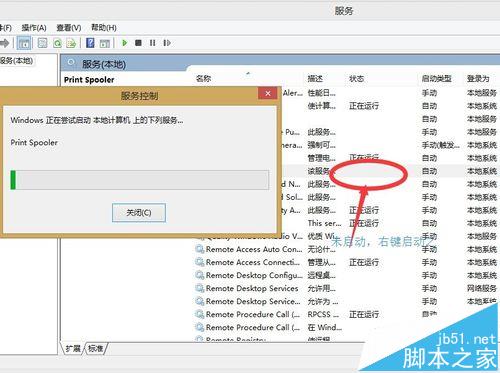
Task: Click the Remote Desktop Configu... gear icon
Action: tap(200, 275)
